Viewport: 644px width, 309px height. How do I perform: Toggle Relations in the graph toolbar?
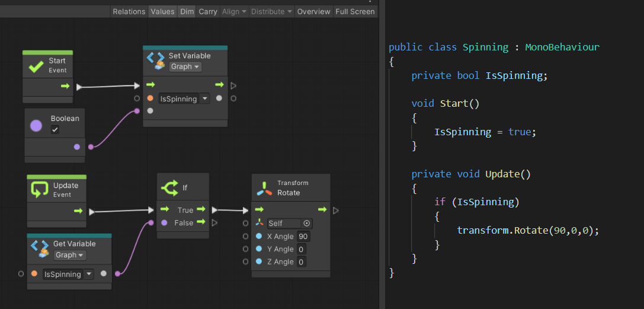(129, 11)
